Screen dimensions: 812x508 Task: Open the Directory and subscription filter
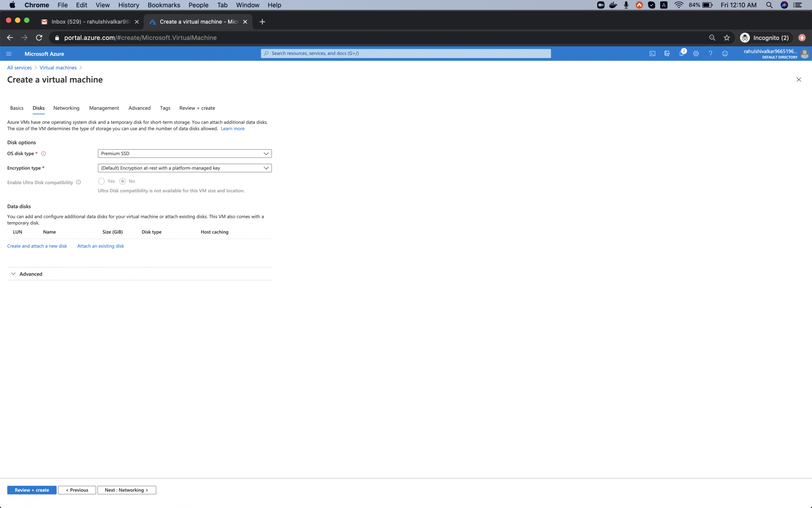667,53
